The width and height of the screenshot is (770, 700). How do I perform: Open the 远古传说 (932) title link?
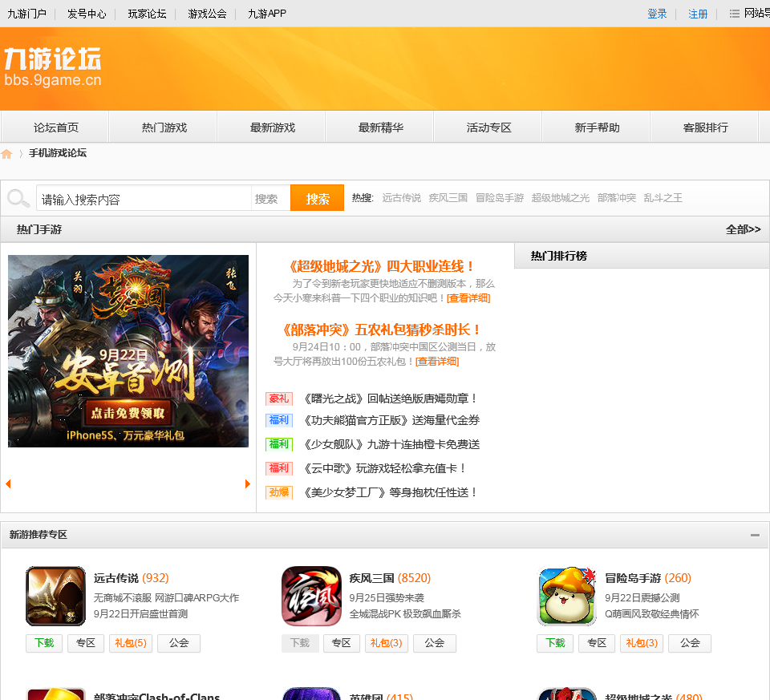coord(131,578)
